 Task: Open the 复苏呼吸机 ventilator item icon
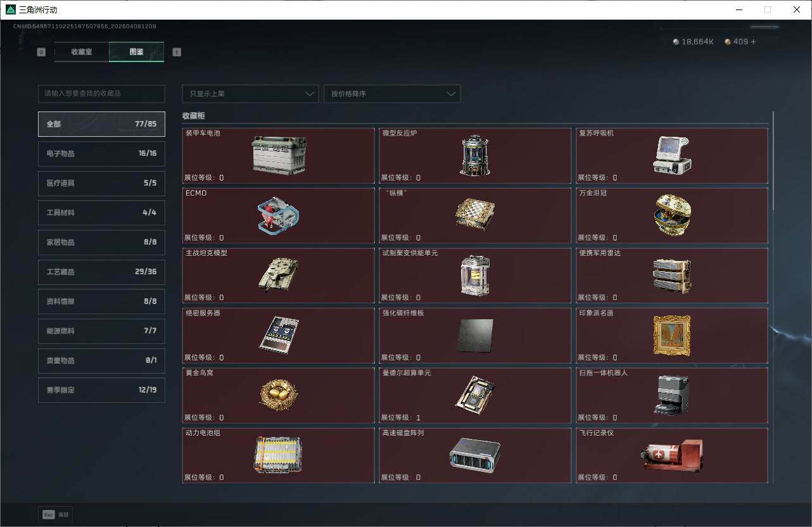[x=672, y=155]
